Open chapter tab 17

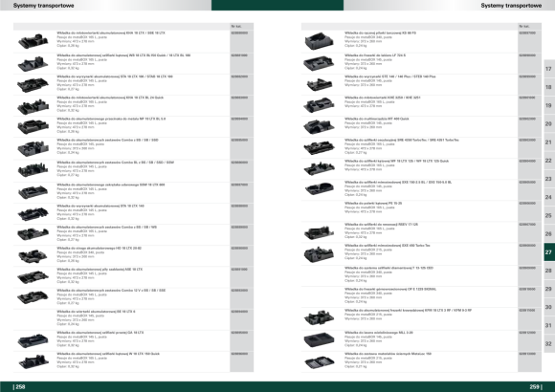click(549, 69)
